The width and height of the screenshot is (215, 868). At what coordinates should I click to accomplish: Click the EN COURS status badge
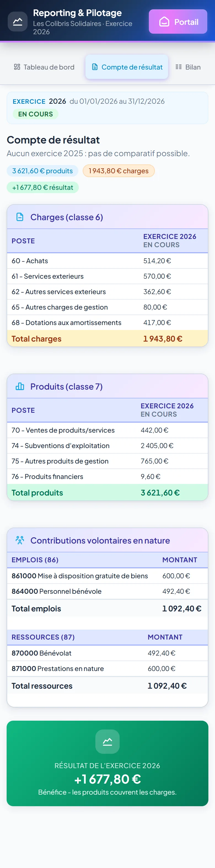pyautogui.click(x=35, y=114)
